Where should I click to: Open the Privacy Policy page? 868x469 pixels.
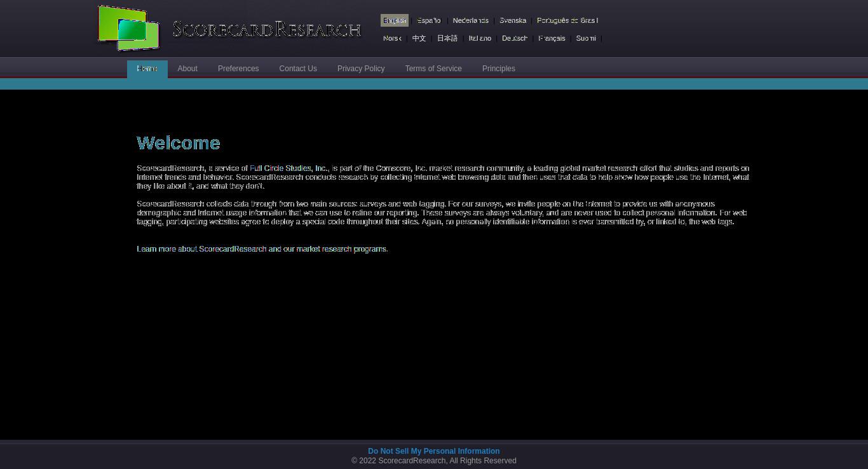[361, 69]
